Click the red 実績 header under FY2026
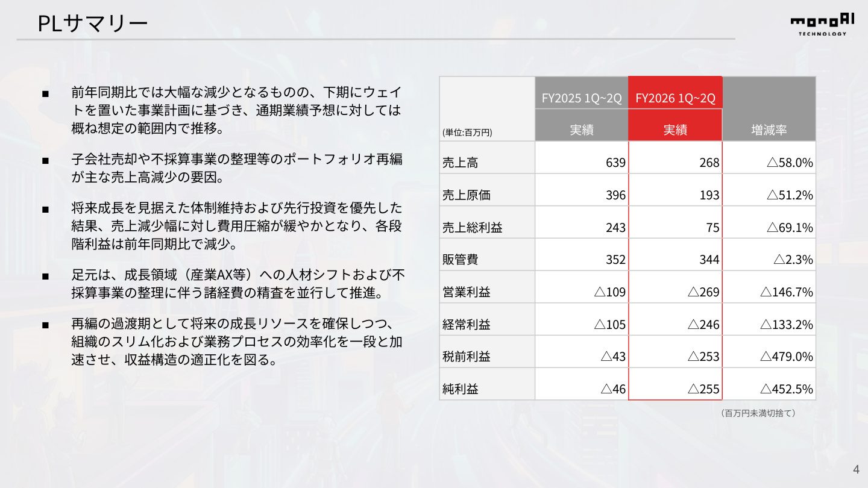 coord(675,125)
